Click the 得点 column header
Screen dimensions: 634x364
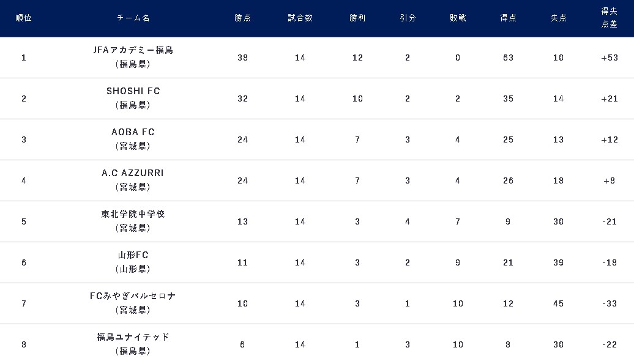pos(508,18)
